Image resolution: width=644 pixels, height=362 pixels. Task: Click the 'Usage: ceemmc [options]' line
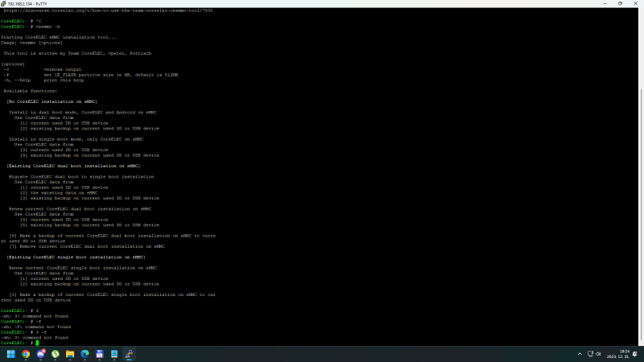pos(31,43)
